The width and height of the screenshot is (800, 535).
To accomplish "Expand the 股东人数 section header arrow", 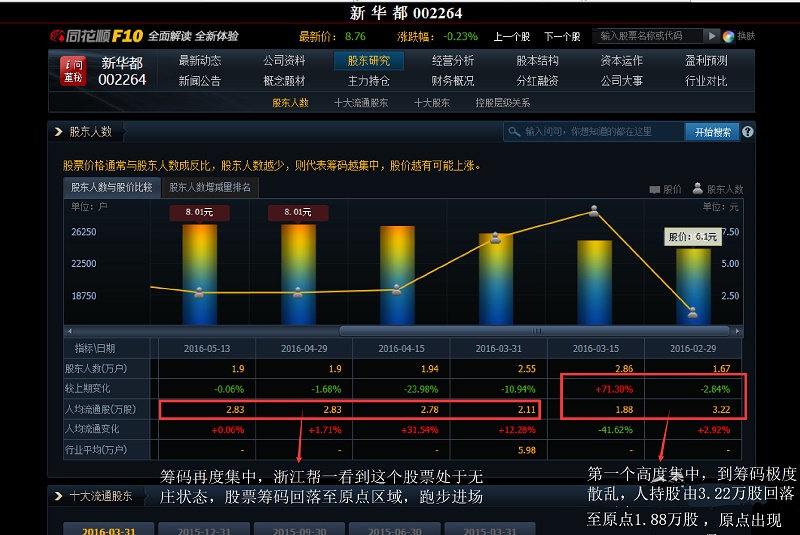I will point(58,132).
